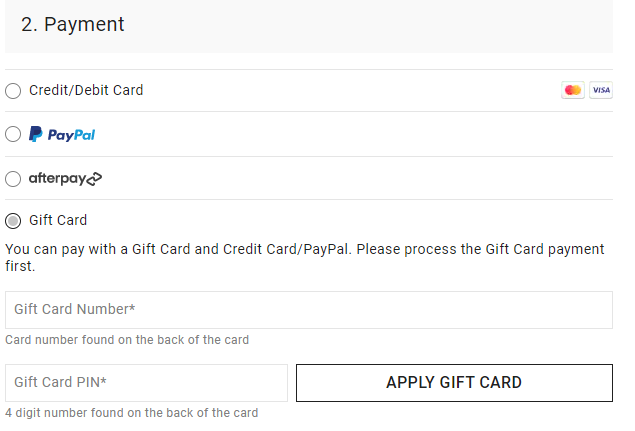
Task: Click the Mastercard logo icon
Action: coord(572,90)
